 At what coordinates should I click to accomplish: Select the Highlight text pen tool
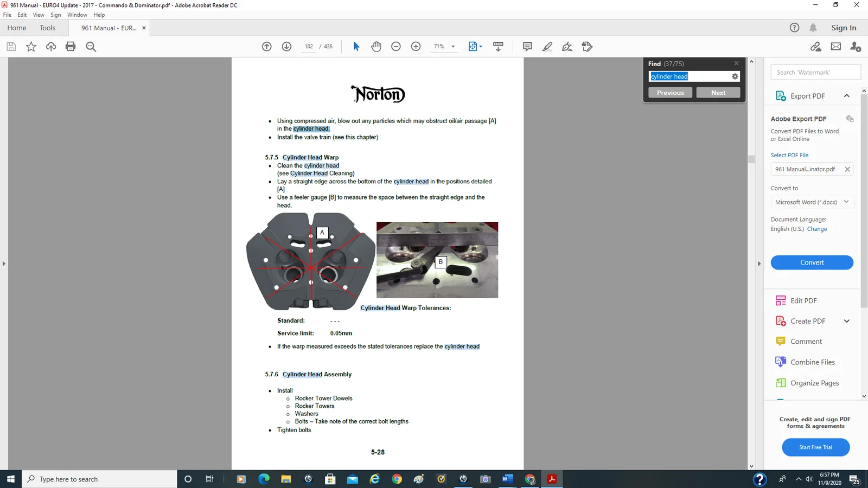(547, 47)
